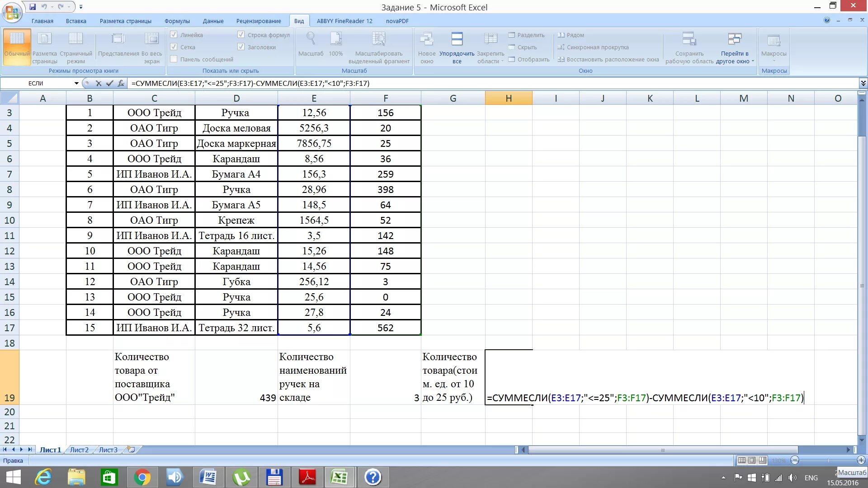
Task: Insert a new worksheet tab
Action: click(132, 450)
